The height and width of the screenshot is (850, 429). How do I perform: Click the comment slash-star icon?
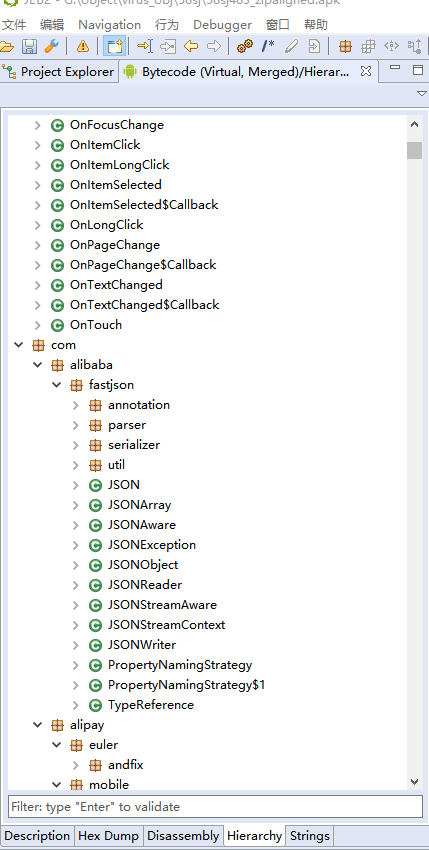(268, 47)
